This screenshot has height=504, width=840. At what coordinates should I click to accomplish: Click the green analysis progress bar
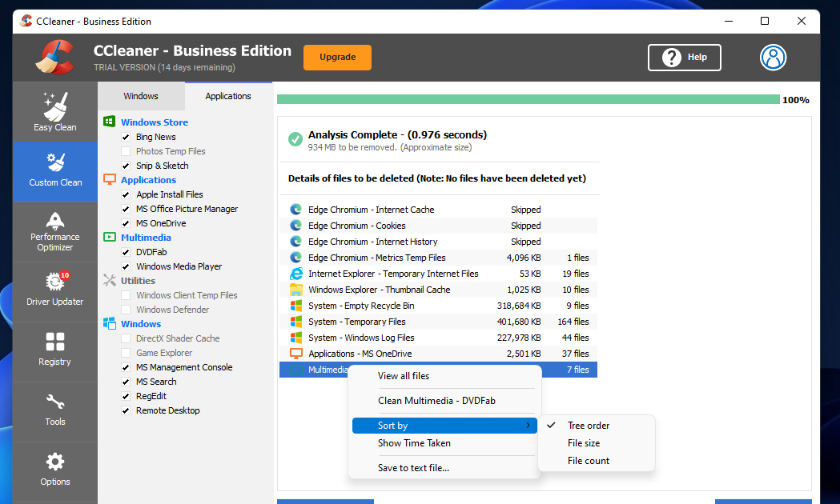[529, 99]
